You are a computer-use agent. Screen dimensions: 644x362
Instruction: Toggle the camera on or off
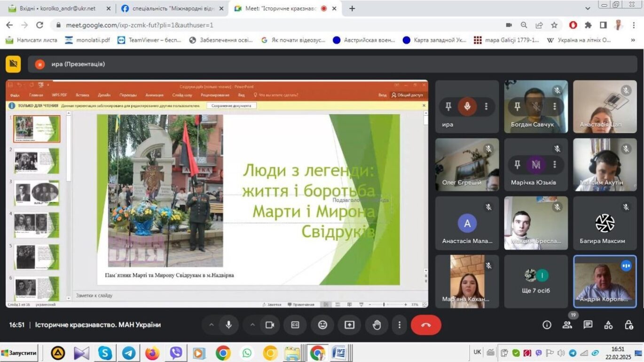[x=269, y=325]
